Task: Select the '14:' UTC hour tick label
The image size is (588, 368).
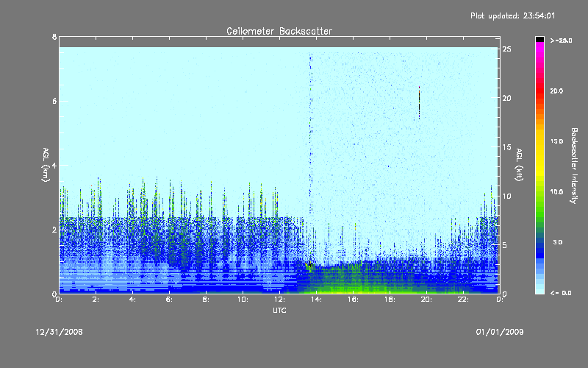Action: point(317,300)
